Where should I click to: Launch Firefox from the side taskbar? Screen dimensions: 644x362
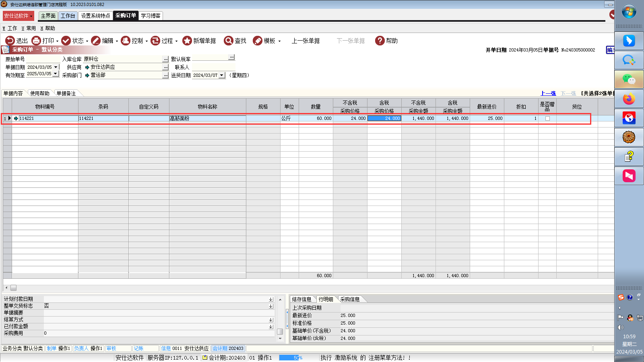pyautogui.click(x=629, y=99)
